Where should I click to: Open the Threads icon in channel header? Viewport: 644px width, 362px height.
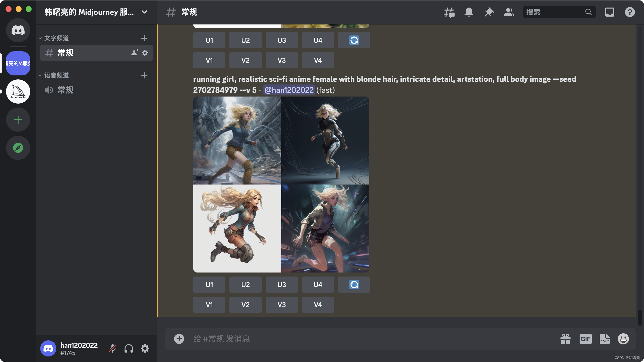coord(449,12)
